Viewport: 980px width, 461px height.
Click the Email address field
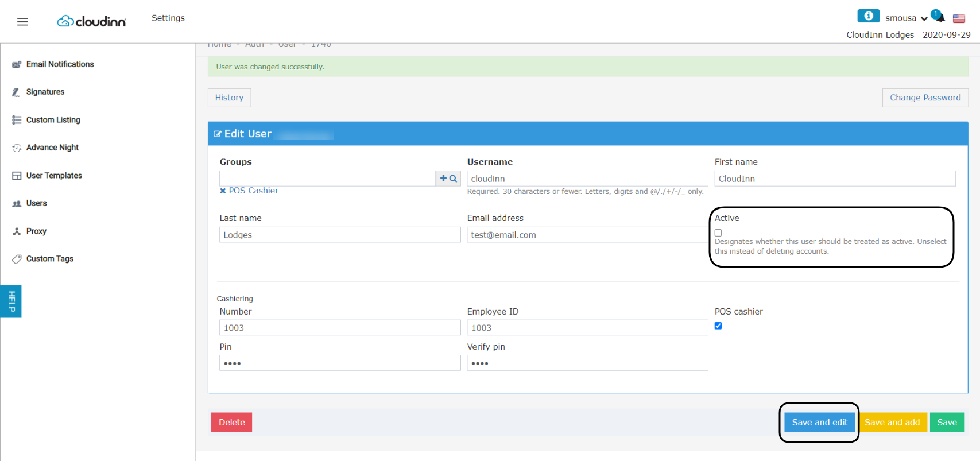(587, 235)
